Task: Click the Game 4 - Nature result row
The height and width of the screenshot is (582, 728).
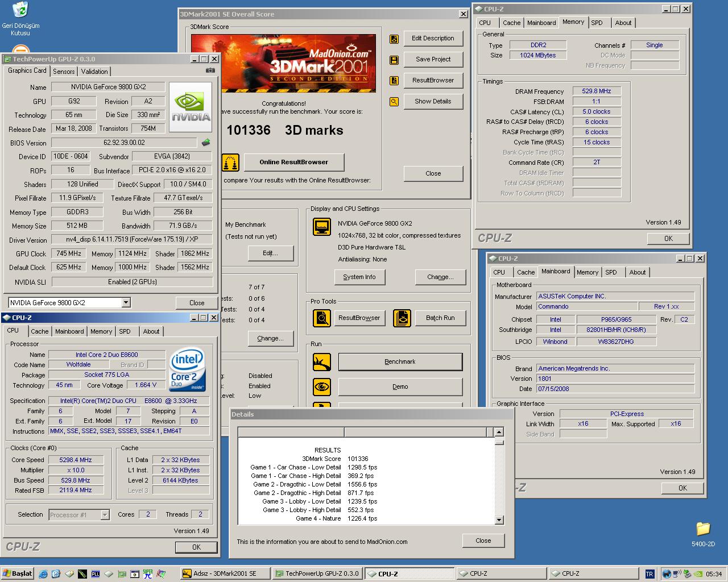Action: 336,519
